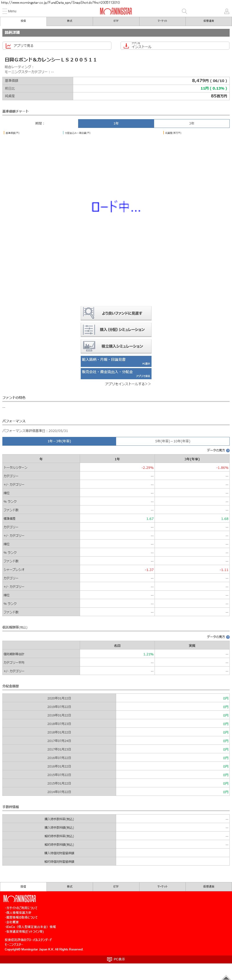Click the help icon beside performance データの見方
The width and height of the screenshot is (232, 980).
pos(228,450)
